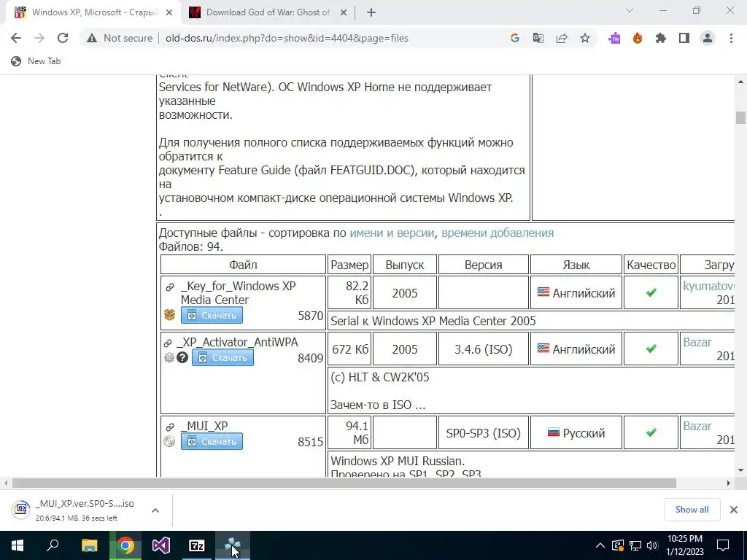This screenshot has width=747, height=560.
Task: Download the _Key_for_Windows XP Media Center file
Action: coord(212,315)
